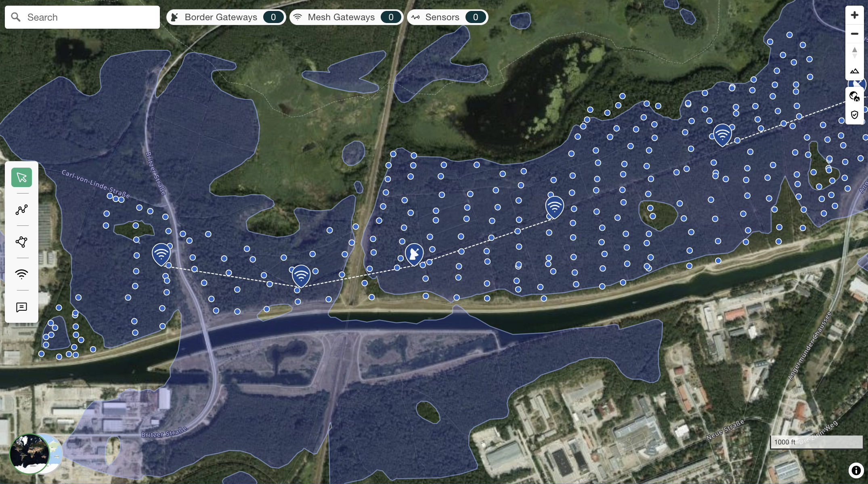Open the map info attribution button
The height and width of the screenshot is (484, 868).
pos(855,470)
